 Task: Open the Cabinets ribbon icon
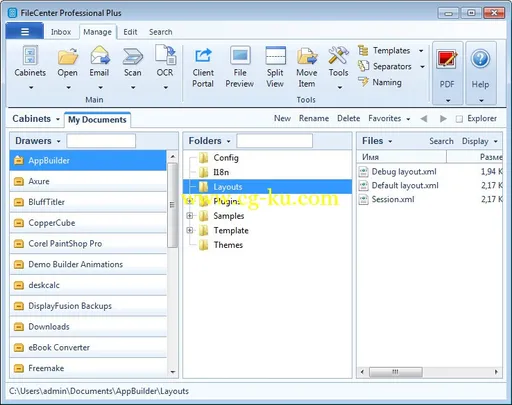click(30, 55)
